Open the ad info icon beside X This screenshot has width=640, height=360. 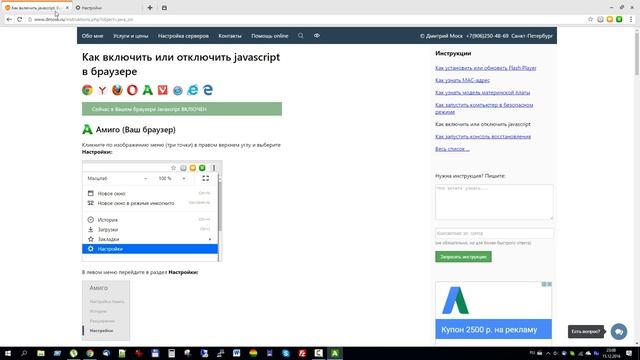point(544,284)
